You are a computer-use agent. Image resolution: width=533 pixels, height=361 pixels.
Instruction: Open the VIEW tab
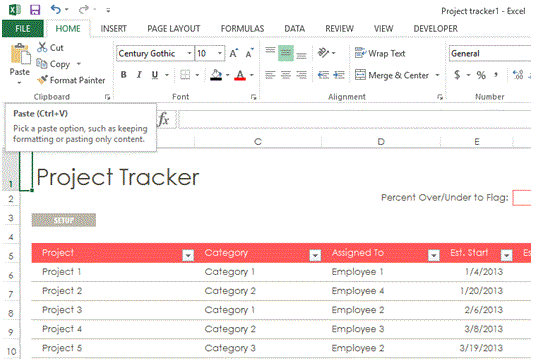(383, 29)
